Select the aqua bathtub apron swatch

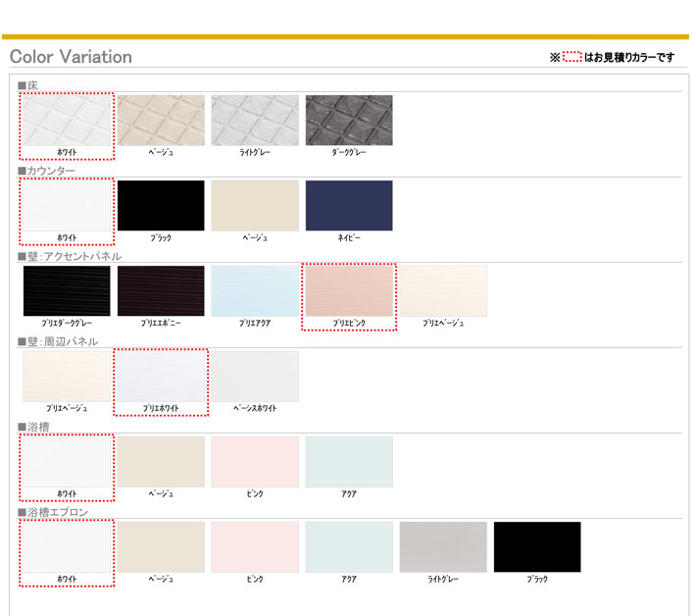[x=349, y=546]
